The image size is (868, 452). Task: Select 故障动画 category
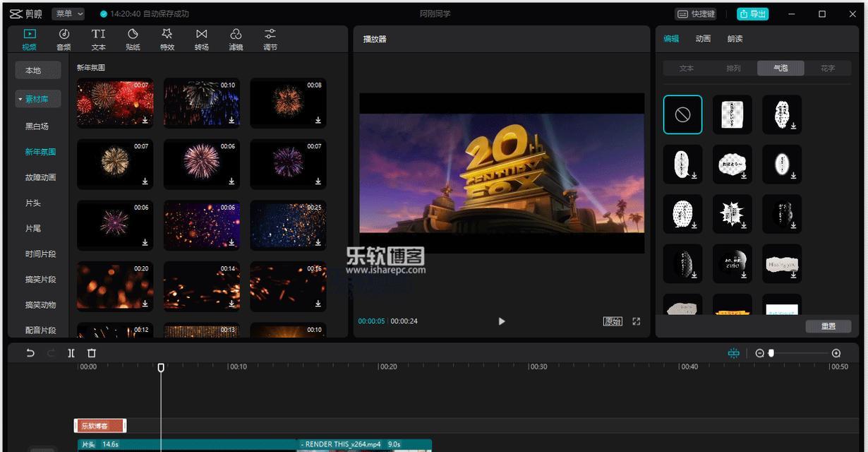click(40, 177)
